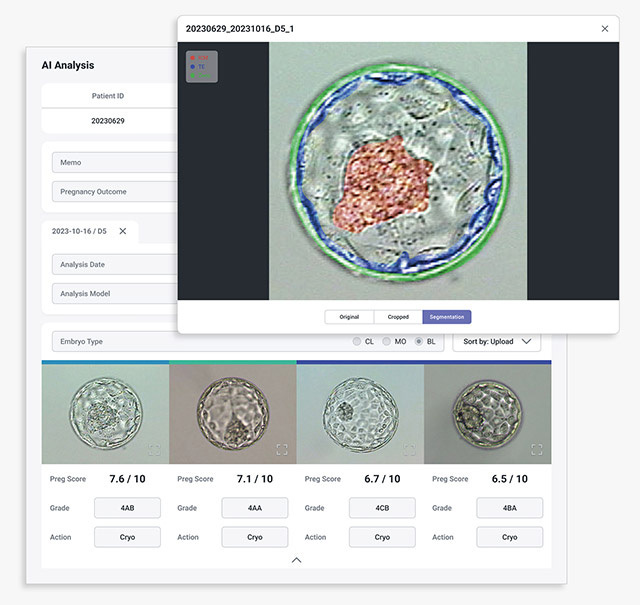This screenshot has height=605, width=640.
Task: Close the segmentation image popup
Action: 604,29
